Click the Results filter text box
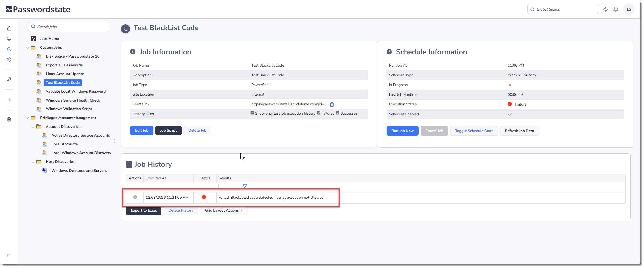This screenshot has width=644, height=268. (x=229, y=186)
